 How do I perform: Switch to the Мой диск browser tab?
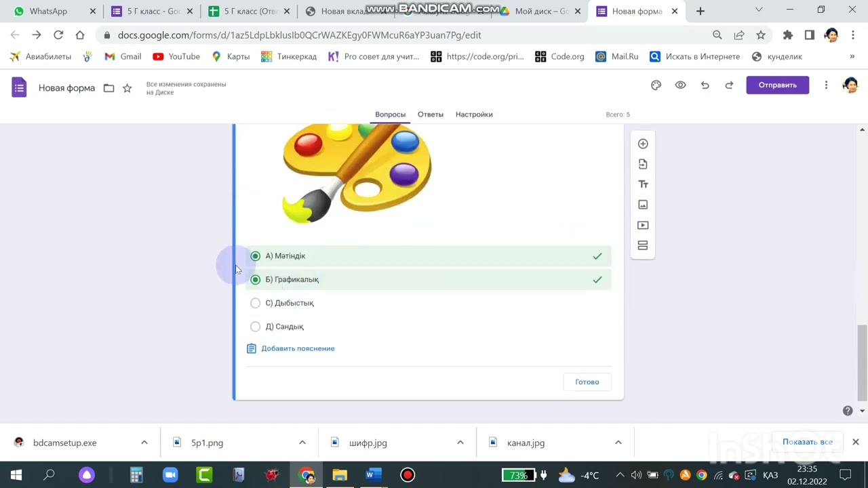coord(540,11)
